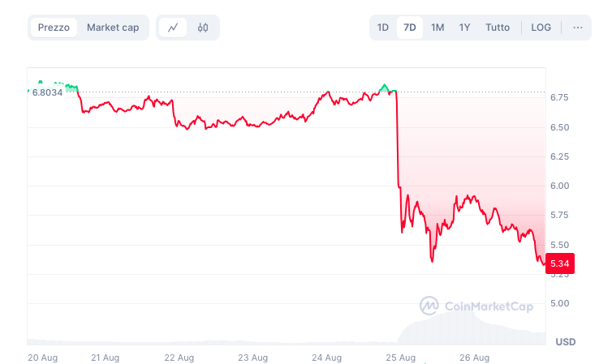Click the 25 Aug date marker

tap(401, 357)
